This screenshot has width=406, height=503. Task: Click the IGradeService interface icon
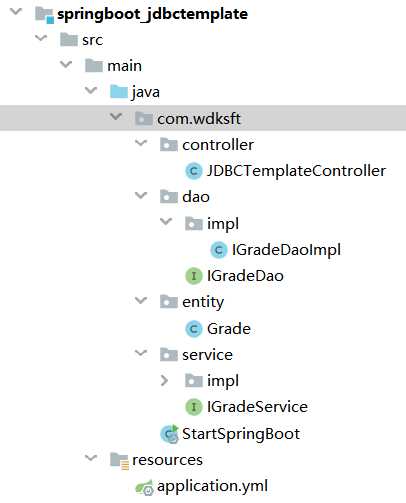click(193, 407)
